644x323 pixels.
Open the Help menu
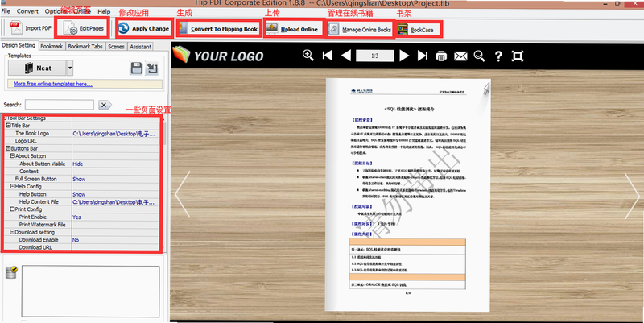pos(104,11)
